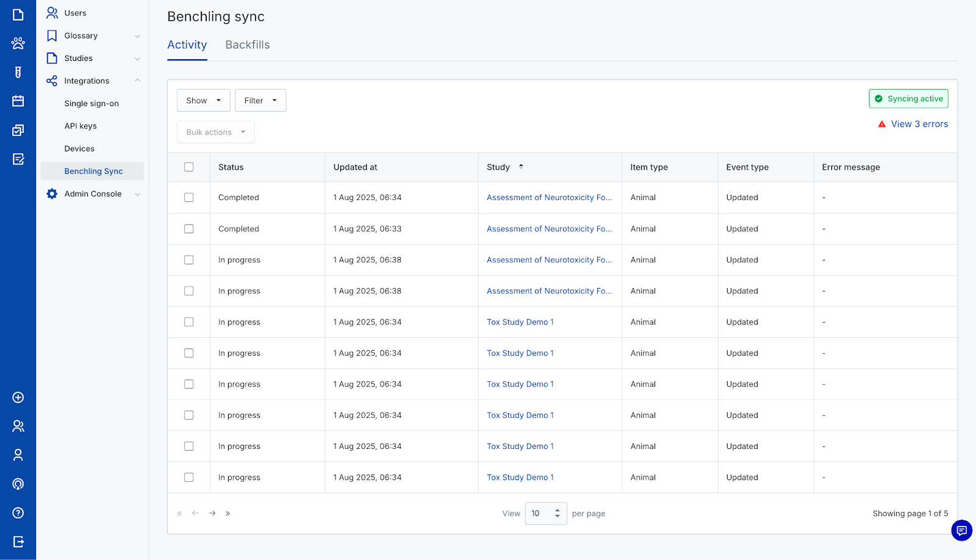This screenshot has height=560, width=976.
Task: Open Devices in the Integrations menu
Action: point(79,149)
